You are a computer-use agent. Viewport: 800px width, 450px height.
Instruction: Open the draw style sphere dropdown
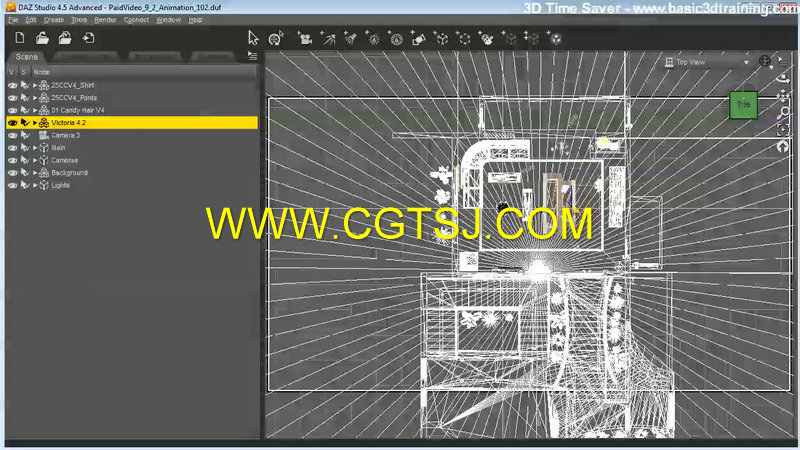766,62
